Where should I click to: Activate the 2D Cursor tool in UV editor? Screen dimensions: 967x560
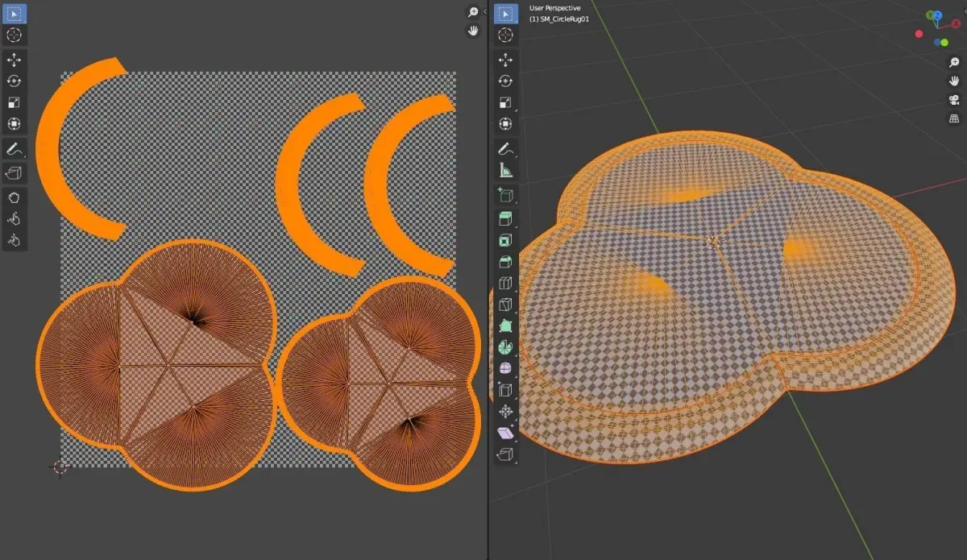[14, 35]
